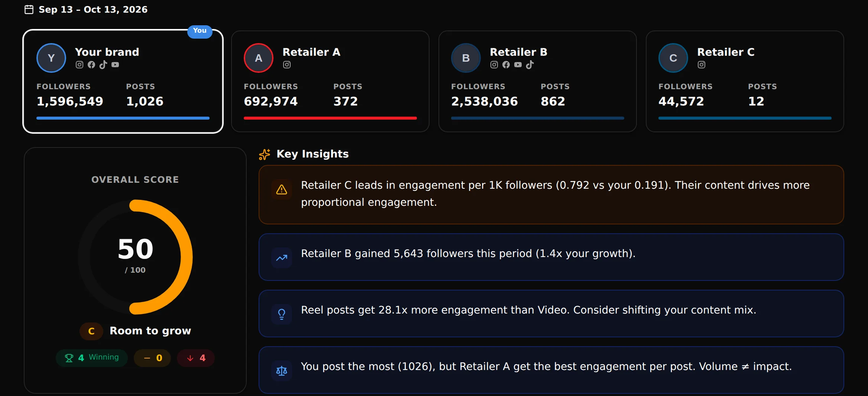This screenshot has width=868, height=396.
Task: Click the warning triangle icon in Retailer C insight
Action: tap(282, 190)
